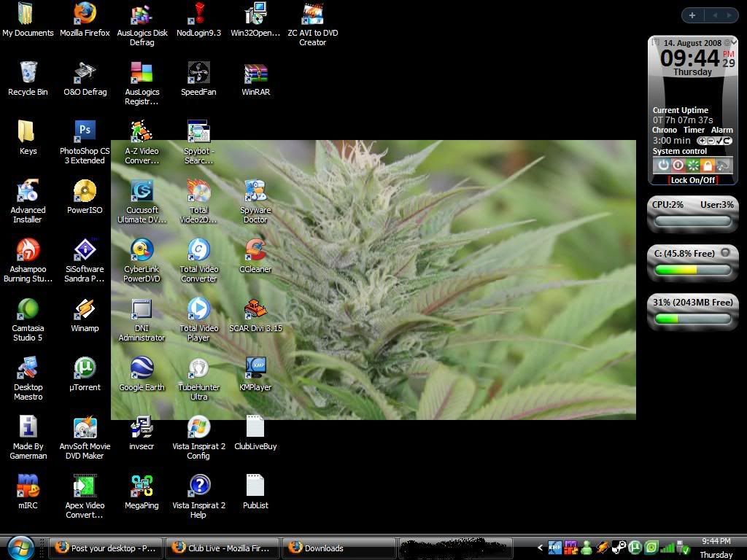Click the memory usage progress bar
This screenshot has width=747, height=560.
[x=692, y=319]
